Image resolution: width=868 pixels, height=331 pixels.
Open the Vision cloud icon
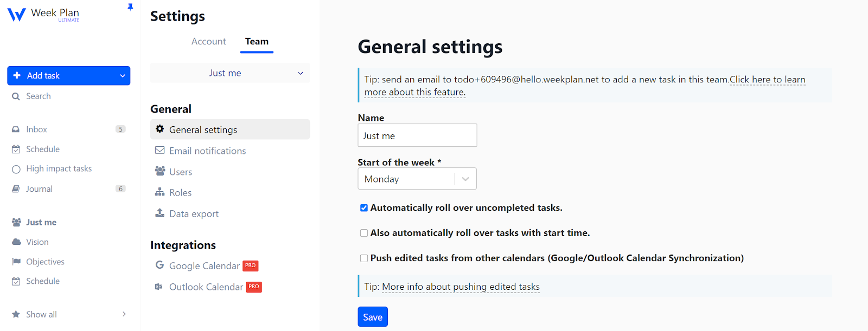16,242
